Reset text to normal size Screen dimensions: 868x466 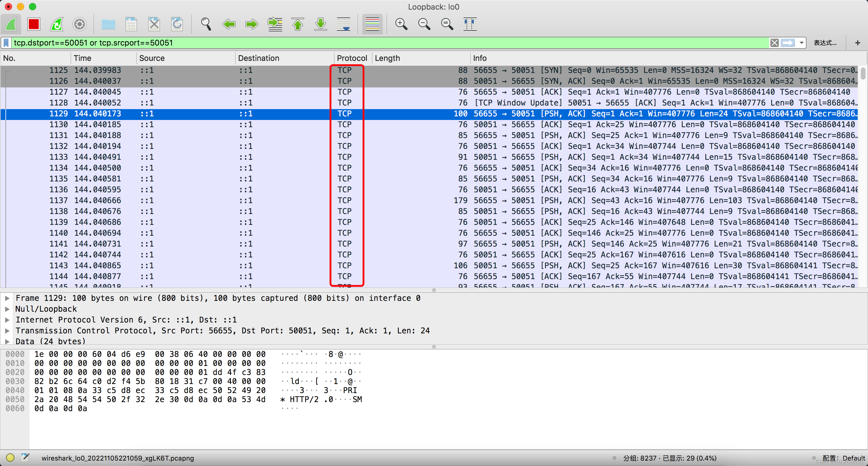tap(447, 24)
